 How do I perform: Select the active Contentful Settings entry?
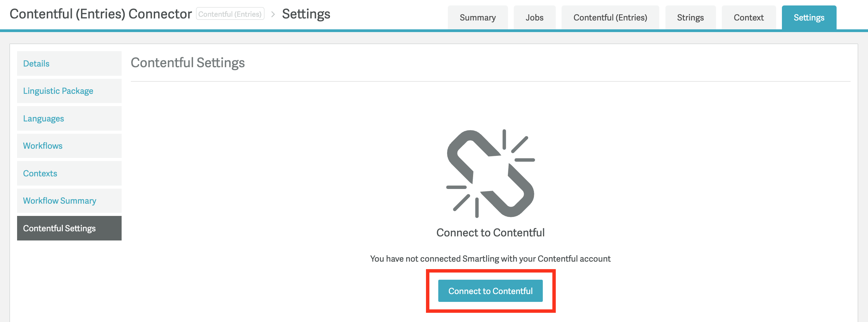click(x=59, y=228)
